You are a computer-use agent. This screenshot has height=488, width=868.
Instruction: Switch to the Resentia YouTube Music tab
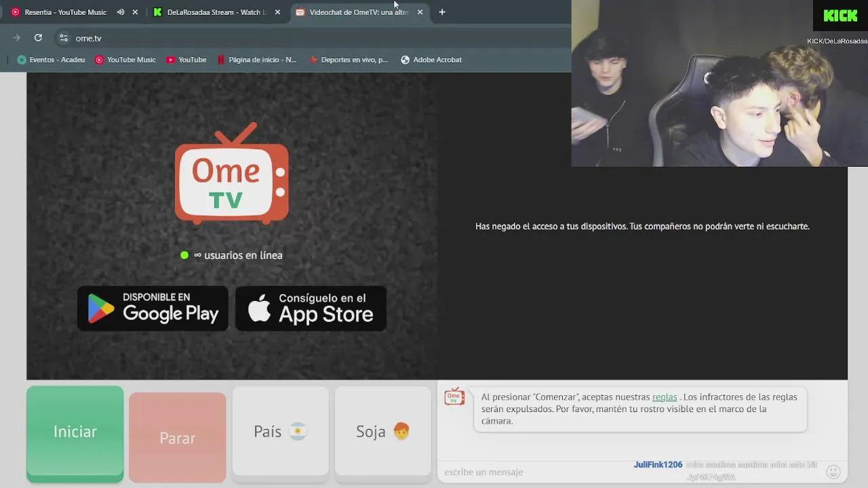[x=65, y=12]
